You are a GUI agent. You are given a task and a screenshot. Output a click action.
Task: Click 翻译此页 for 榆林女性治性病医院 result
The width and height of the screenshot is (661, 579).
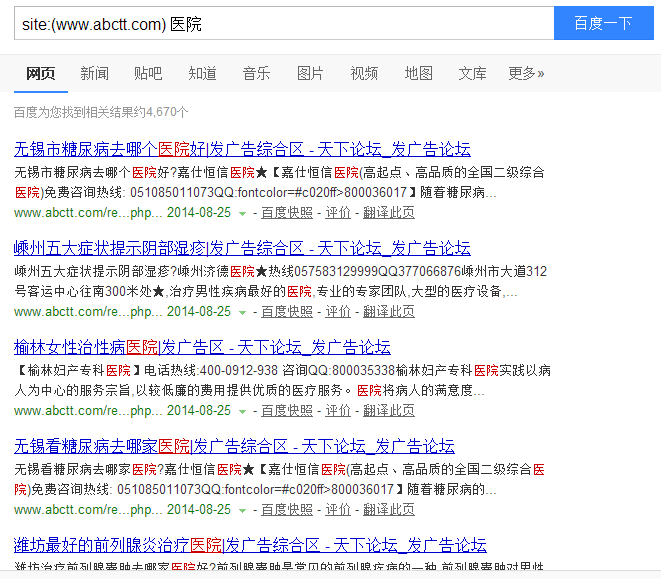[x=389, y=410]
